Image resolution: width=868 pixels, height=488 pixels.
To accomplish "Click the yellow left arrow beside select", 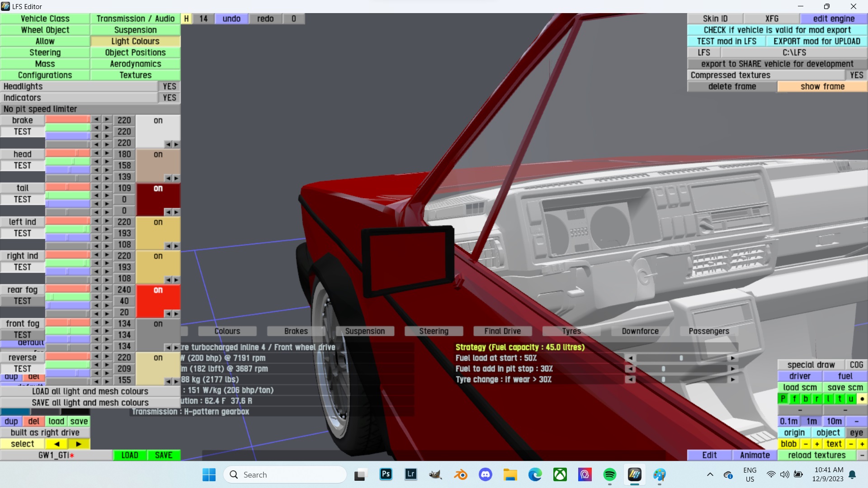I will coord(57,444).
